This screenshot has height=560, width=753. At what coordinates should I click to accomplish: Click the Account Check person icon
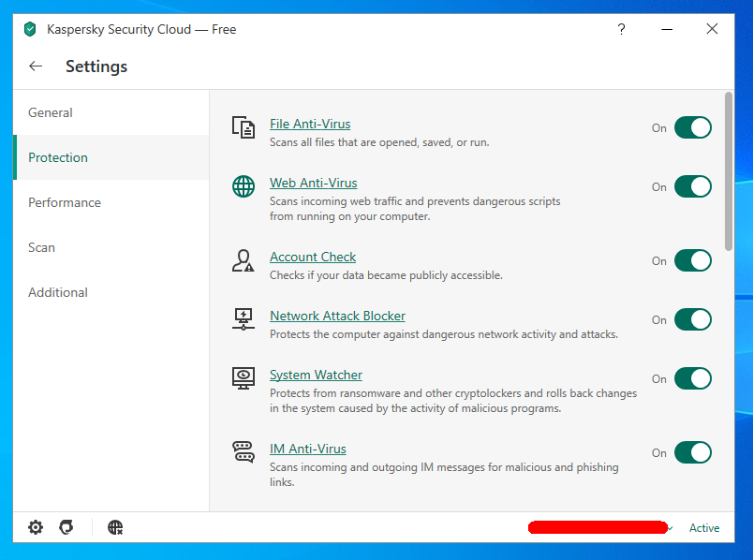244,260
